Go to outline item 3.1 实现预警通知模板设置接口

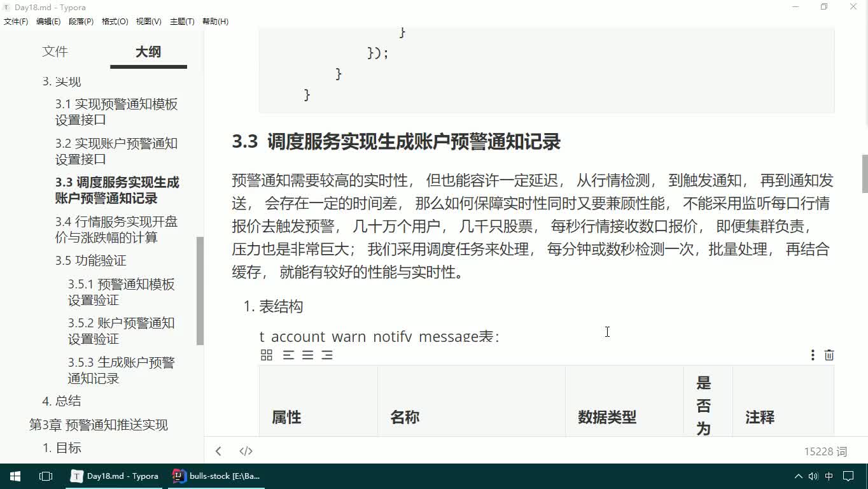116,112
